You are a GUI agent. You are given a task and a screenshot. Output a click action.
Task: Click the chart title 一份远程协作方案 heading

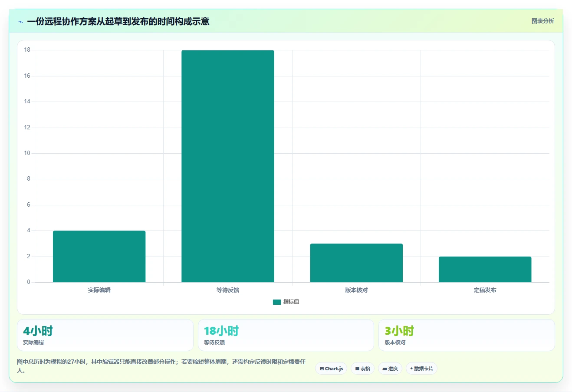point(118,21)
